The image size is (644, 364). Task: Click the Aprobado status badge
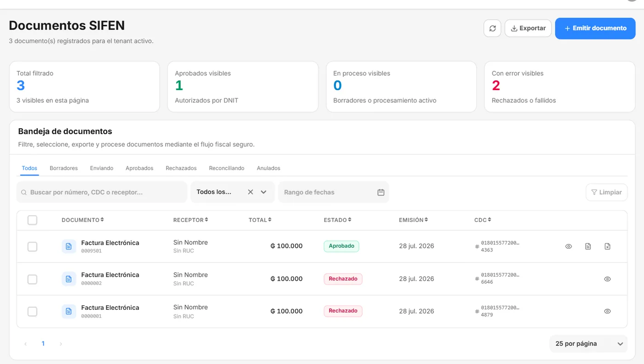(341, 246)
